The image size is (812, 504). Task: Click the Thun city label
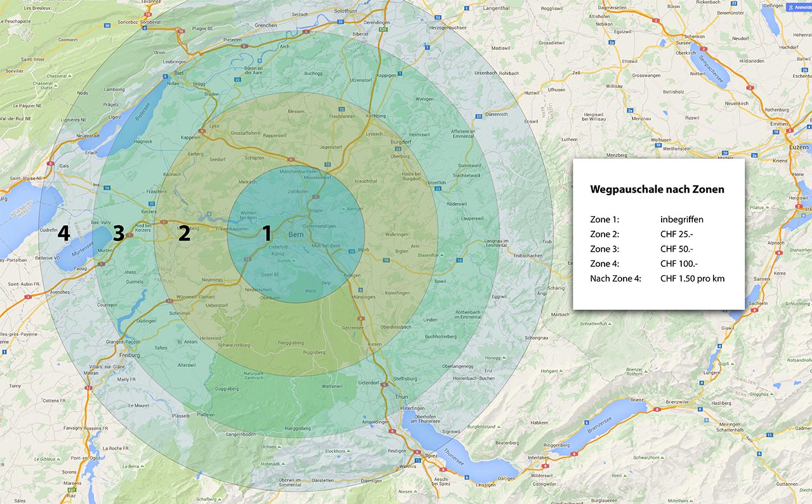[x=401, y=396]
